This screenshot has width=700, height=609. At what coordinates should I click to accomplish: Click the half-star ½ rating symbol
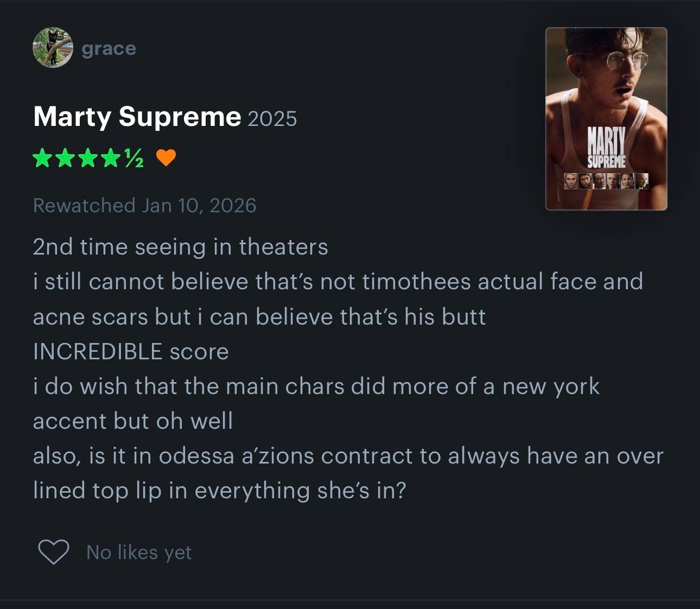pos(134,158)
